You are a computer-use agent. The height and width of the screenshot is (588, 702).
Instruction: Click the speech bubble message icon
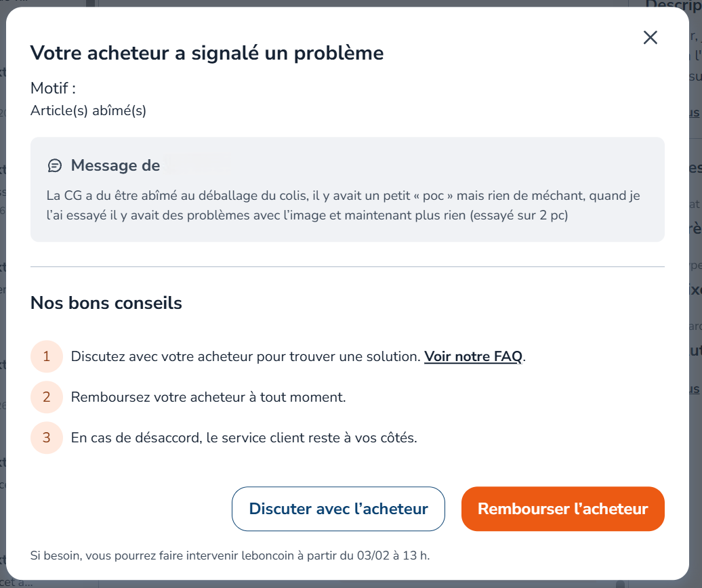pyautogui.click(x=55, y=165)
